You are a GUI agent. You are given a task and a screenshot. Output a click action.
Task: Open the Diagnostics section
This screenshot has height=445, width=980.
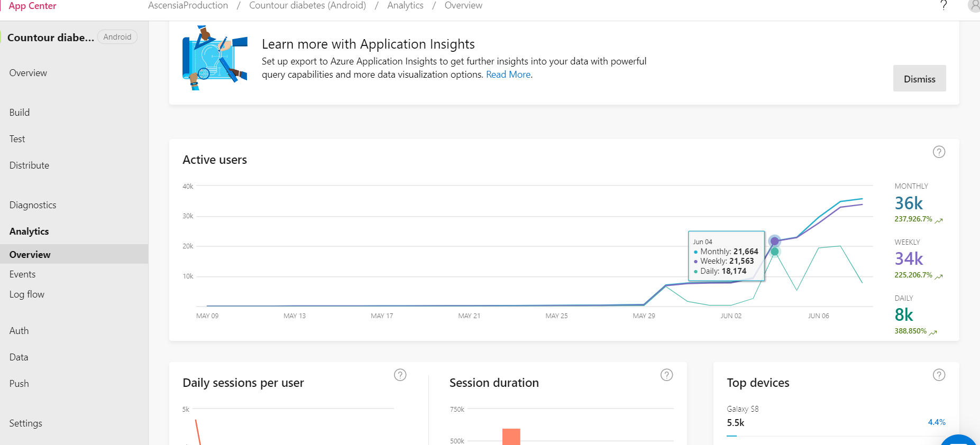[x=33, y=205]
